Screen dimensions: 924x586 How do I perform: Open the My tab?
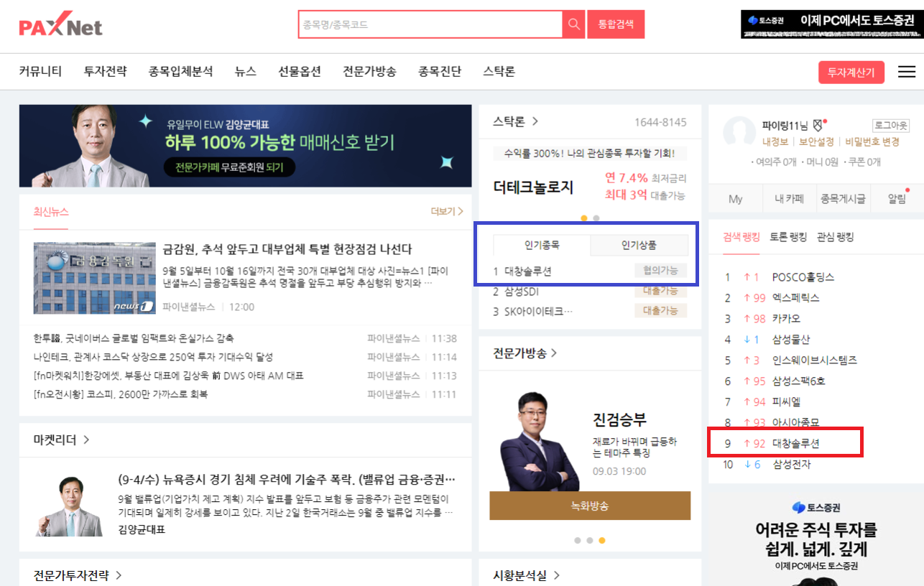point(735,199)
